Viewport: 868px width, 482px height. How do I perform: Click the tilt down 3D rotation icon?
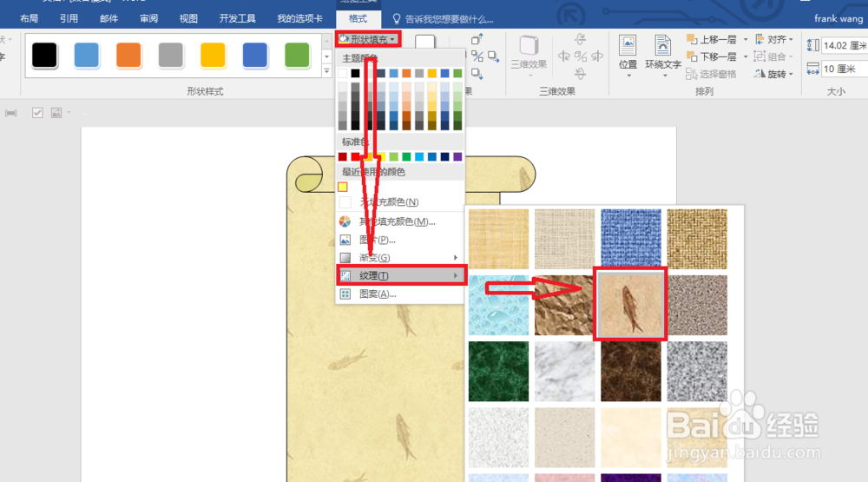tap(580, 73)
